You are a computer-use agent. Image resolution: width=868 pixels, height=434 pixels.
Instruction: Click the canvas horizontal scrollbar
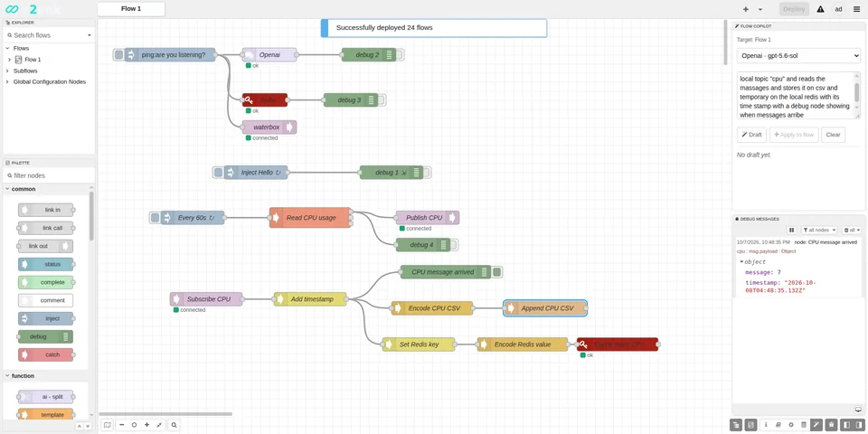(x=165, y=413)
